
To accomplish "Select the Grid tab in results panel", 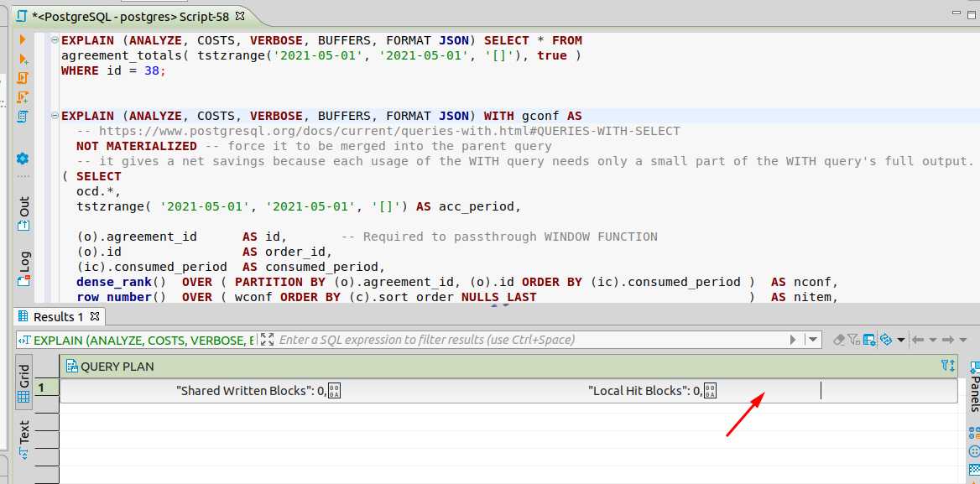I will click(23, 383).
